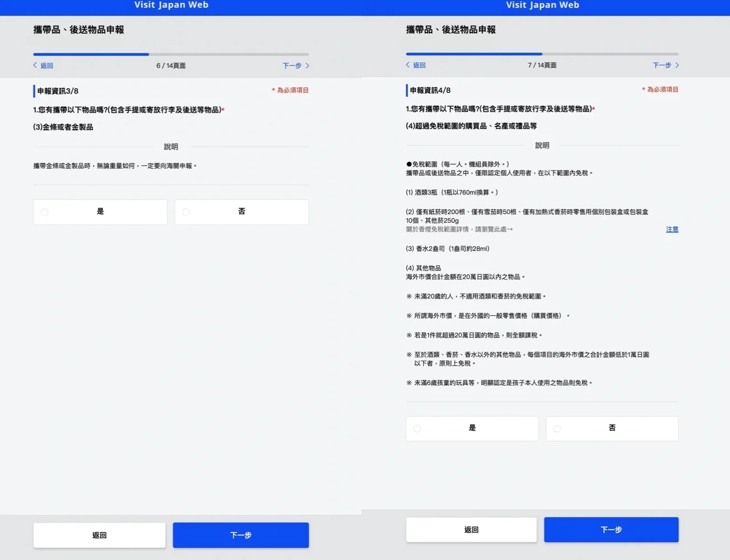
Task: Choose 否 for exceeding duty-free items
Action: coord(612,428)
